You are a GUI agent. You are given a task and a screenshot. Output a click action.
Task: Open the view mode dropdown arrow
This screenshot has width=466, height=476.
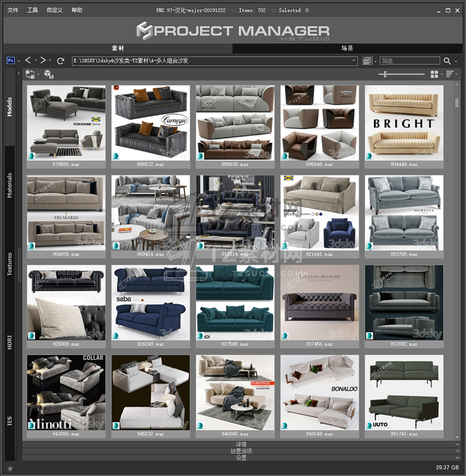tap(442, 74)
